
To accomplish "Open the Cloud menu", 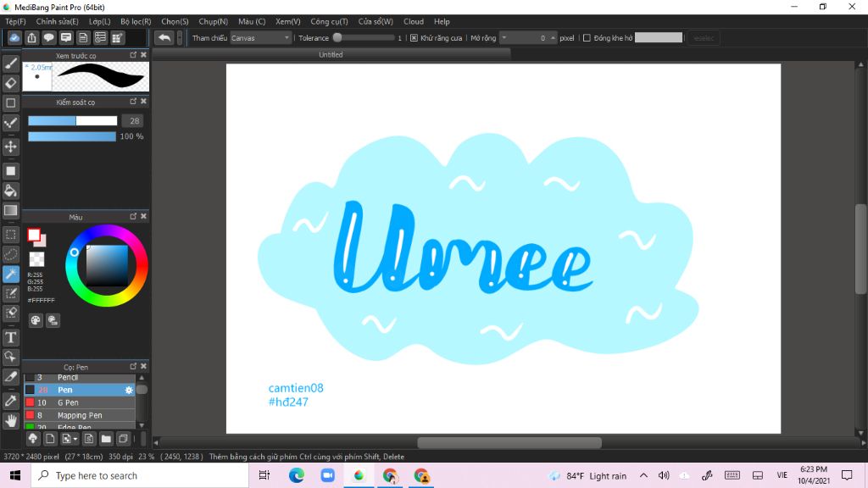I will 414,21.
